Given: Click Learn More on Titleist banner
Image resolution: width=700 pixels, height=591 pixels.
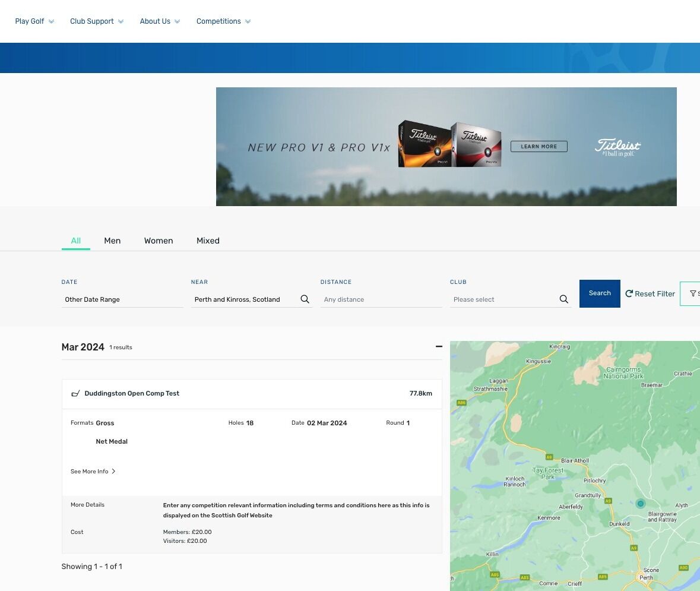Looking at the screenshot, I should [x=539, y=147].
